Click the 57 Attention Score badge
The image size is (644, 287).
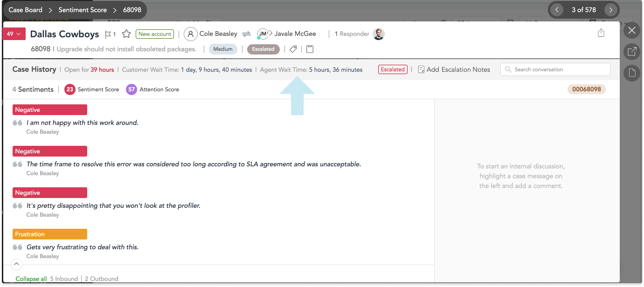tap(132, 89)
